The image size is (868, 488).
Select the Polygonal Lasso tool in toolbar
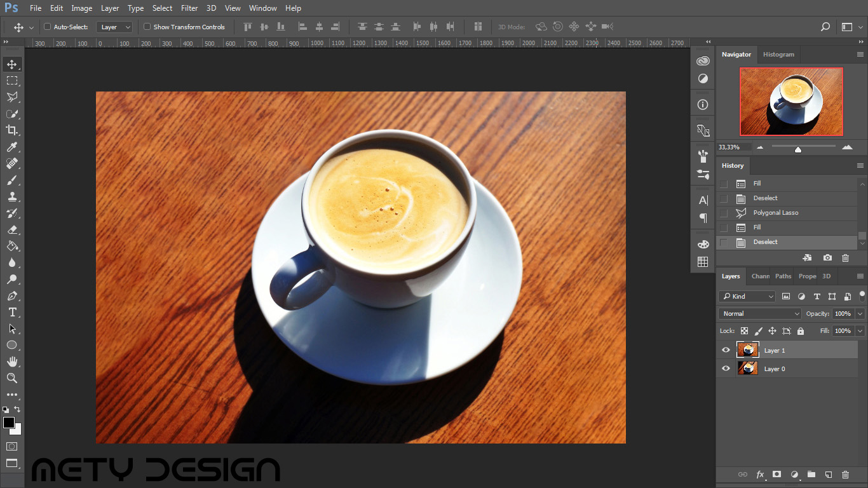[x=12, y=97]
